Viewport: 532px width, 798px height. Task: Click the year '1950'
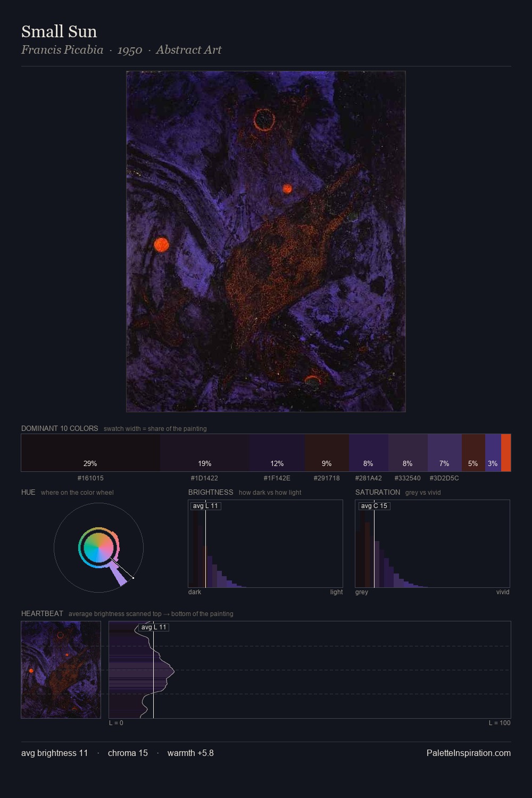click(130, 50)
